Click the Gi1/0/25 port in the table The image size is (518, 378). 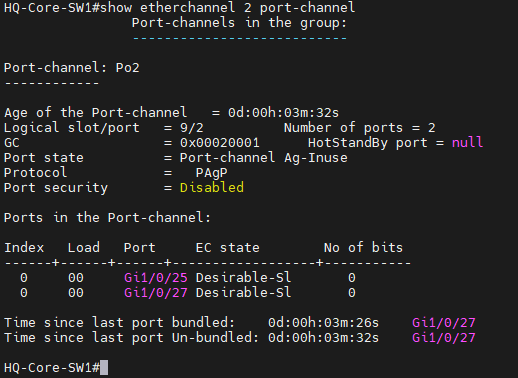(156, 278)
